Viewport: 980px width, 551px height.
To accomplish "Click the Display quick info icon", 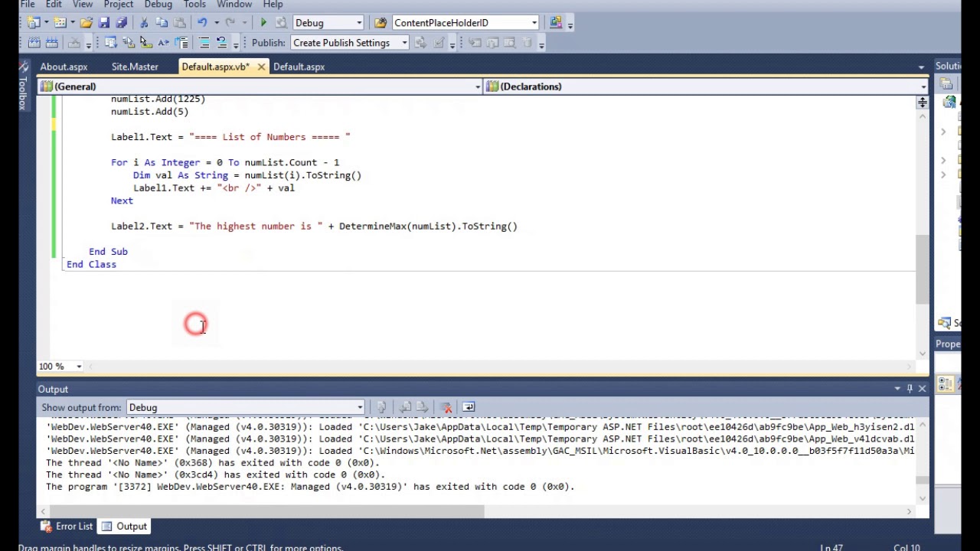I will (145, 43).
